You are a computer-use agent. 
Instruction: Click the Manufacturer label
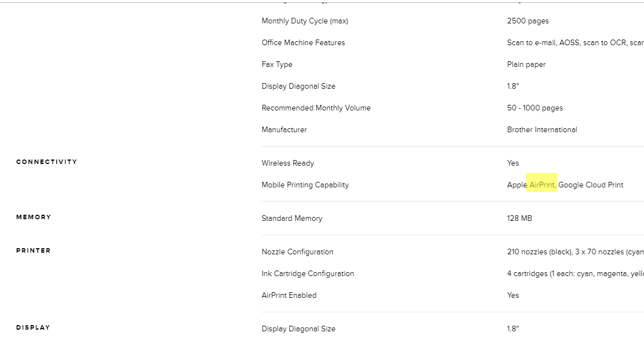click(284, 129)
